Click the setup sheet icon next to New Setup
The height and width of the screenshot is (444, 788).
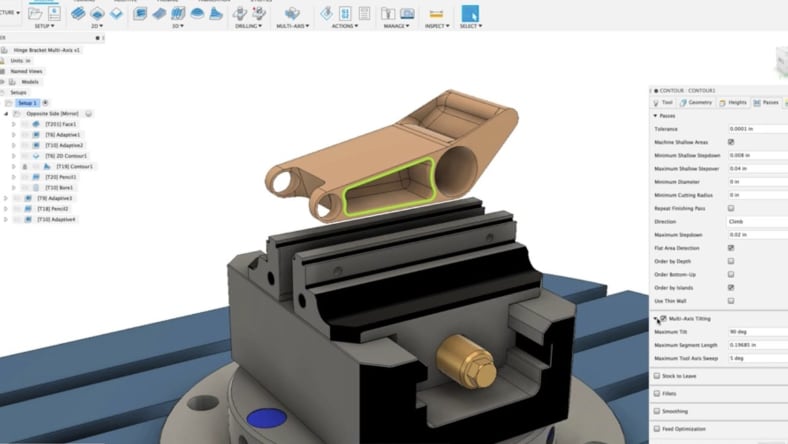click(x=54, y=14)
